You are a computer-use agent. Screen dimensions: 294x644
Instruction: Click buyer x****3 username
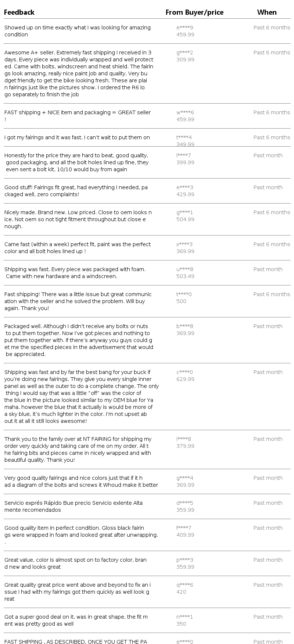pos(184,244)
